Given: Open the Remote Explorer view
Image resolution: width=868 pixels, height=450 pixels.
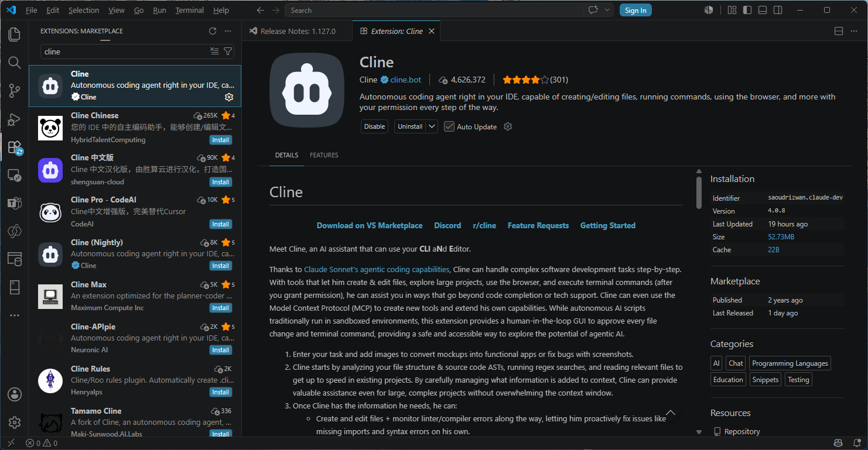Looking at the screenshot, I should (x=15, y=175).
